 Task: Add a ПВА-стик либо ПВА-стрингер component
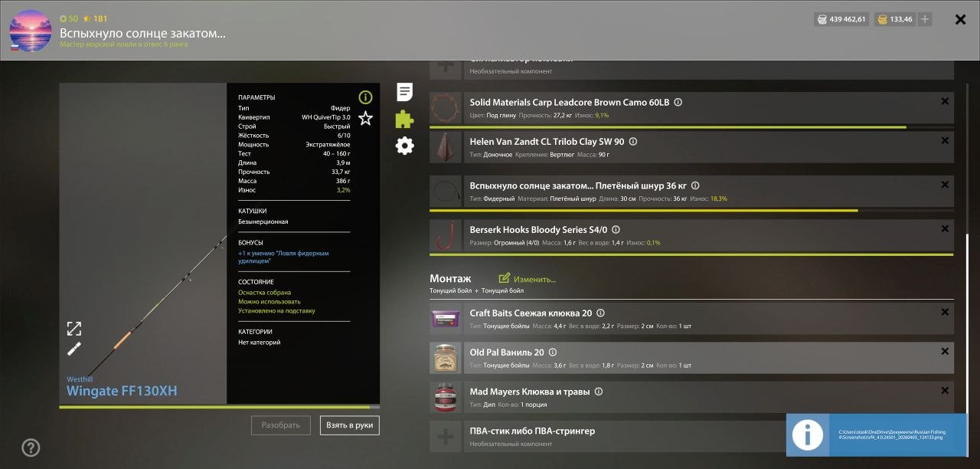pyautogui.click(x=445, y=436)
